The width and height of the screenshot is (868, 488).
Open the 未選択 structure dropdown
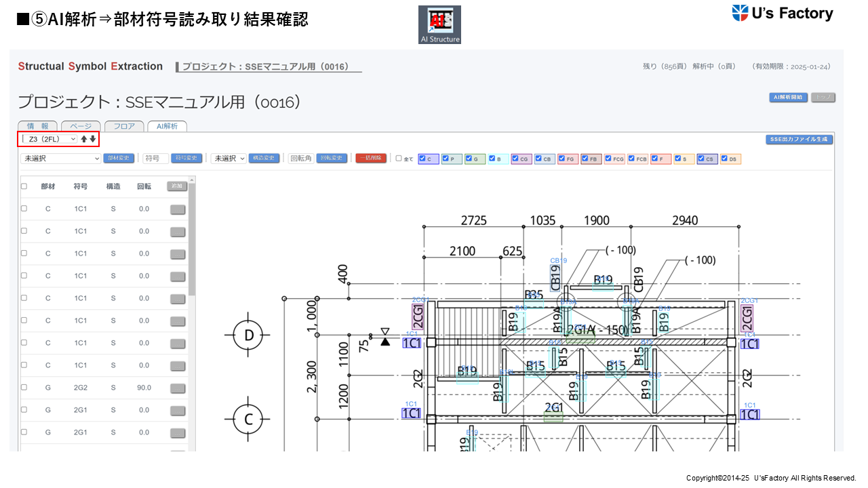tap(228, 159)
